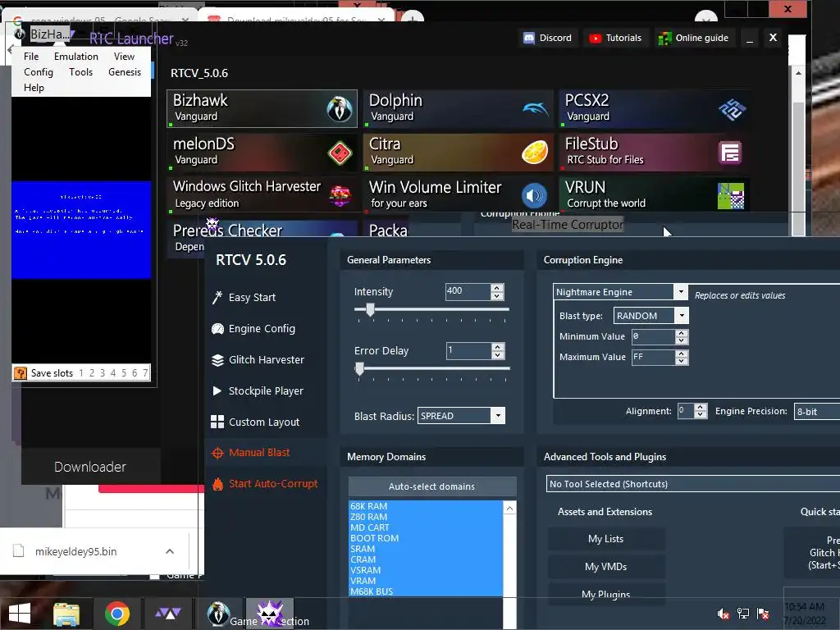Open File Explorer from taskbar
This screenshot has height=630, width=840.
click(x=66, y=614)
